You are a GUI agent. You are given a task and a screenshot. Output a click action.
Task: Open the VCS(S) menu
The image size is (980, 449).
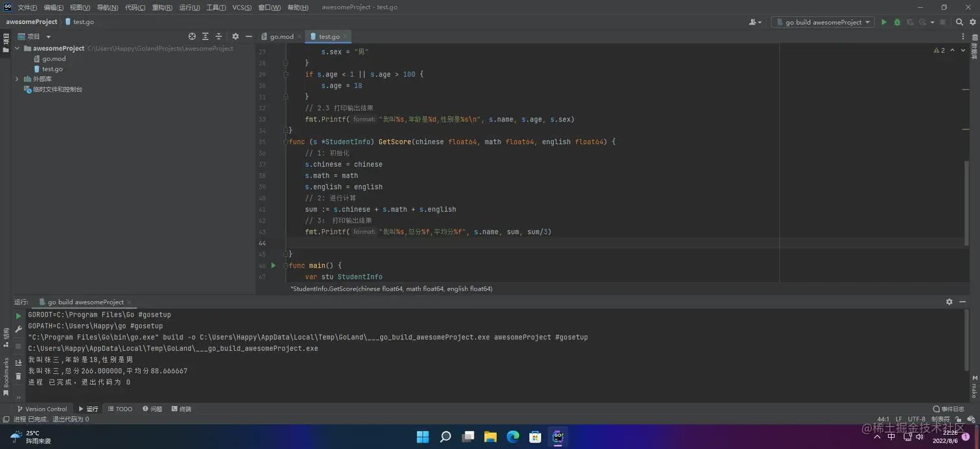pos(242,7)
